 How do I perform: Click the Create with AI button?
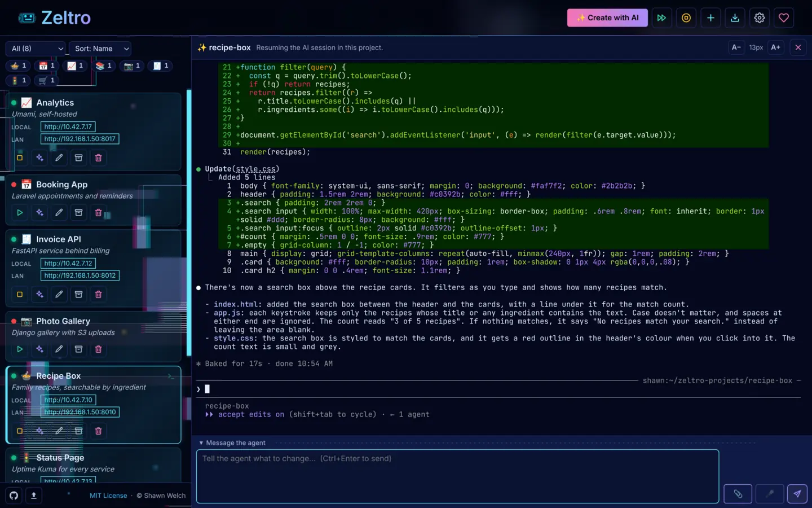coord(607,17)
